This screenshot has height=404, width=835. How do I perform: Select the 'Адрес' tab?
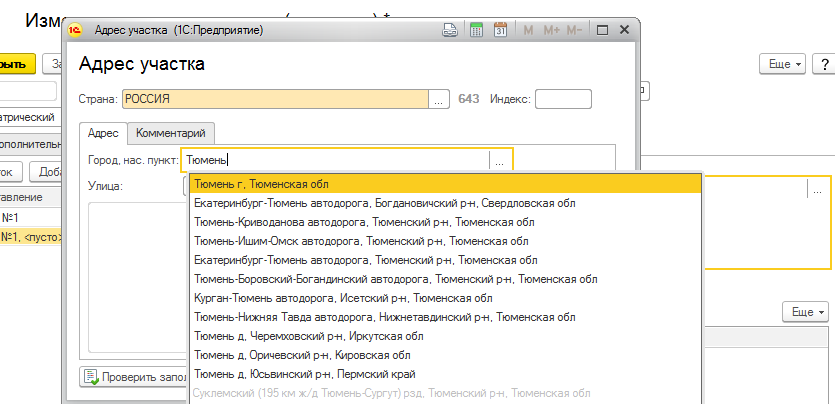tap(103, 133)
